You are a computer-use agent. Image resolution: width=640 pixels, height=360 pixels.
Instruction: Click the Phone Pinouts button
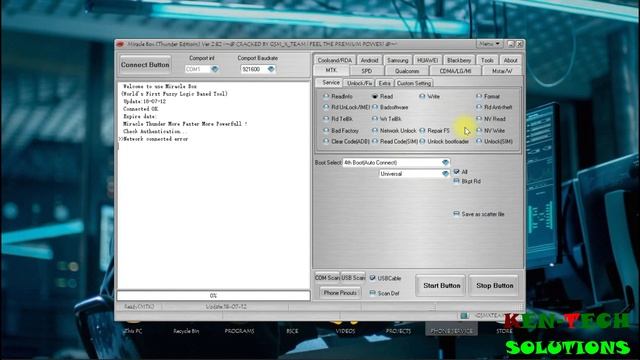(340, 293)
